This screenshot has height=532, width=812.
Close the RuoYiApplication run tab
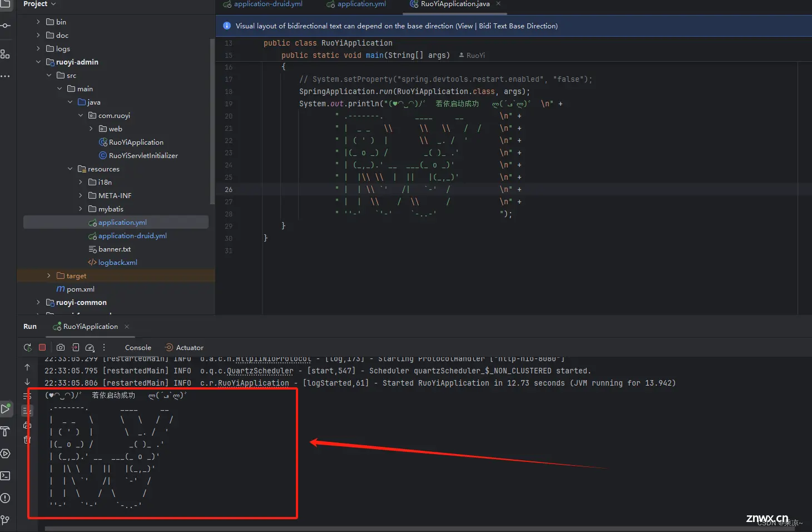(127, 327)
